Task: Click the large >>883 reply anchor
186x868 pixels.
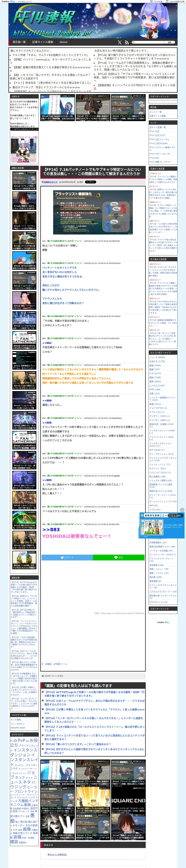Action: coord(51,530)
